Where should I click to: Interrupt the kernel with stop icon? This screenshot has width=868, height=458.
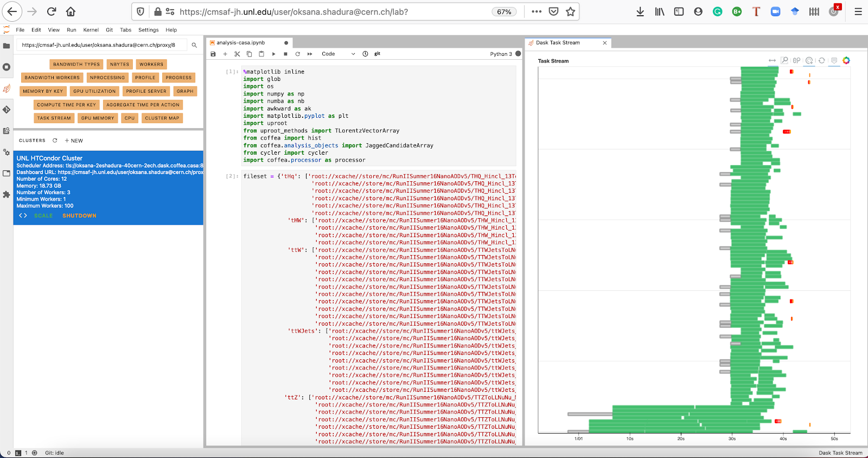285,54
